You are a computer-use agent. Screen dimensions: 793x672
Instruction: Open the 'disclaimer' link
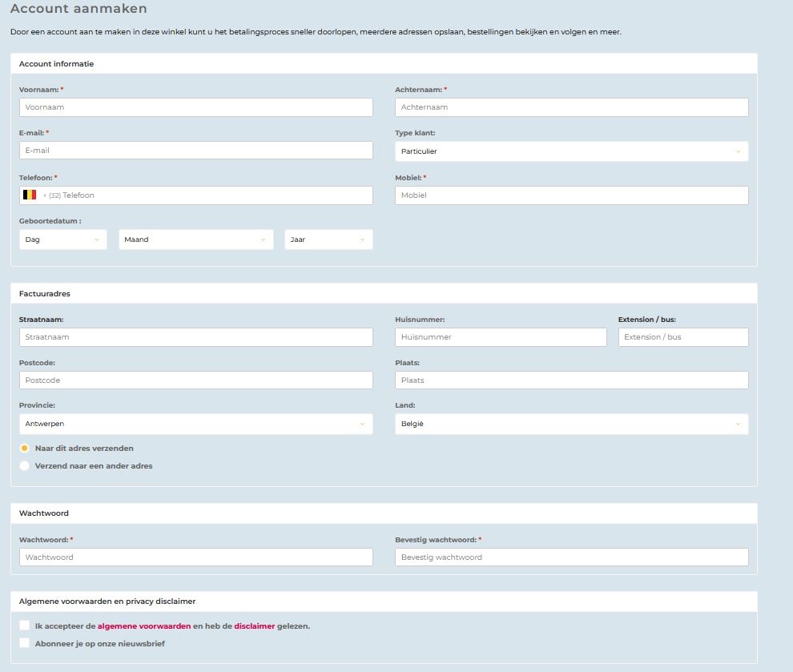pyautogui.click(x=254, y=626)
